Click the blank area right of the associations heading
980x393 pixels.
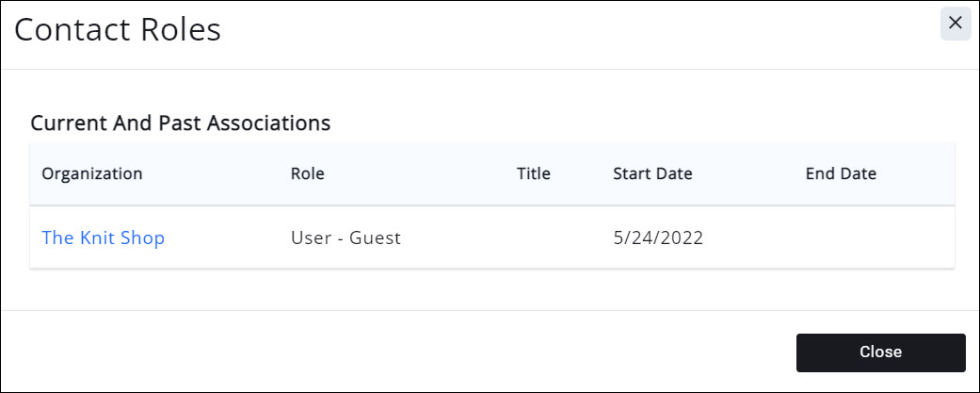coord(640,123)
